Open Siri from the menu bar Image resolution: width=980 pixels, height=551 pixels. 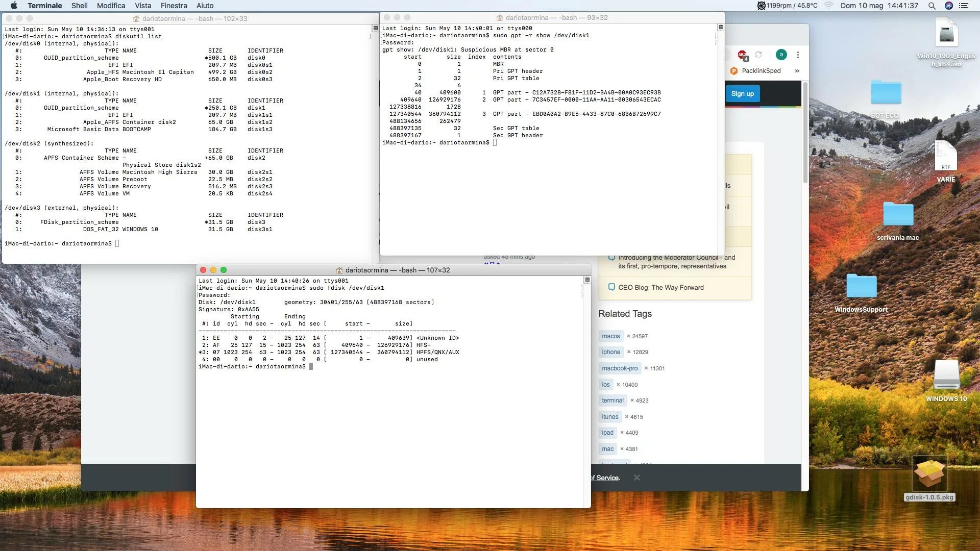(x=948, y=6)
